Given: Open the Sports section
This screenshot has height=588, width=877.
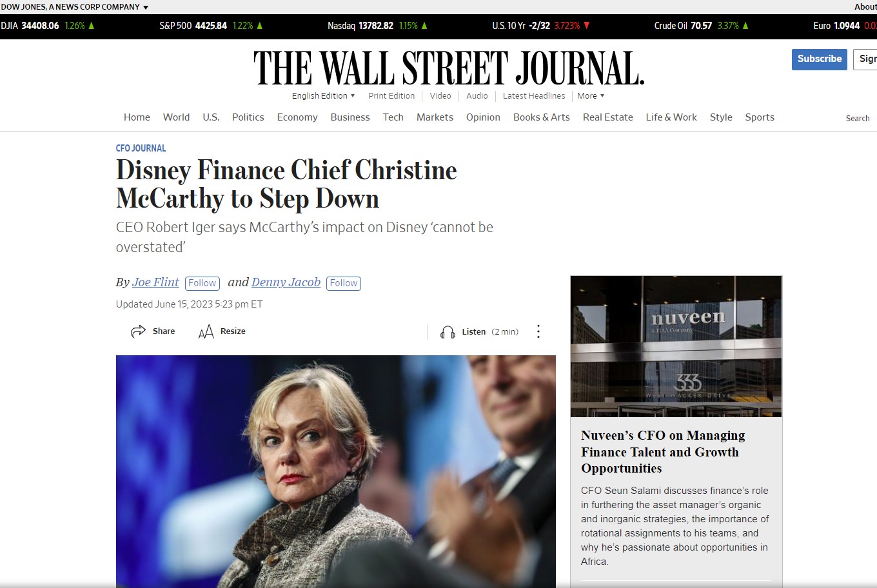Looking at the screenshot, I should tap(760, 117).
